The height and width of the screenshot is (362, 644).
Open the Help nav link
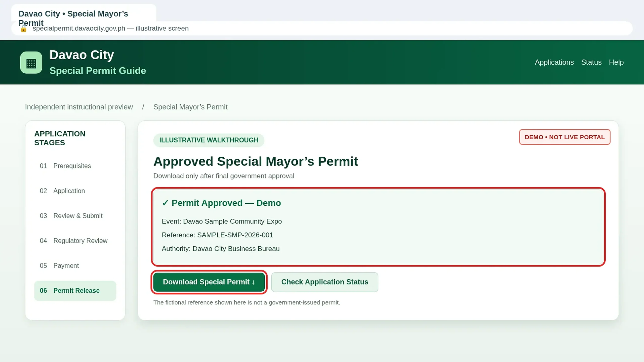tap(616, 62)
